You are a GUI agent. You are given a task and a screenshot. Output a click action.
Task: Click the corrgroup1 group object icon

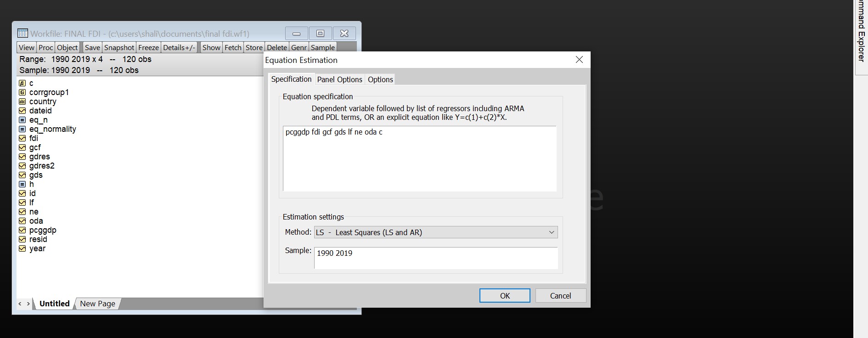tap(22, 92)
